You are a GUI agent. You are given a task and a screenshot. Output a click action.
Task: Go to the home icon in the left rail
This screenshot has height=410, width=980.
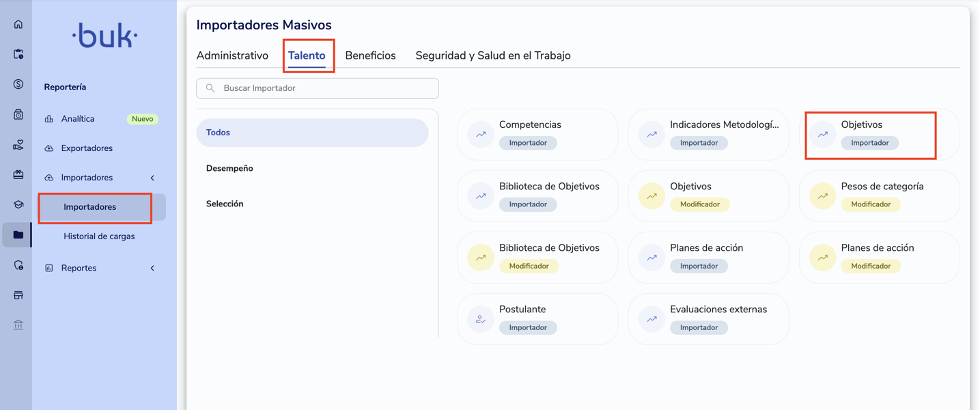(x=18, y=25)
